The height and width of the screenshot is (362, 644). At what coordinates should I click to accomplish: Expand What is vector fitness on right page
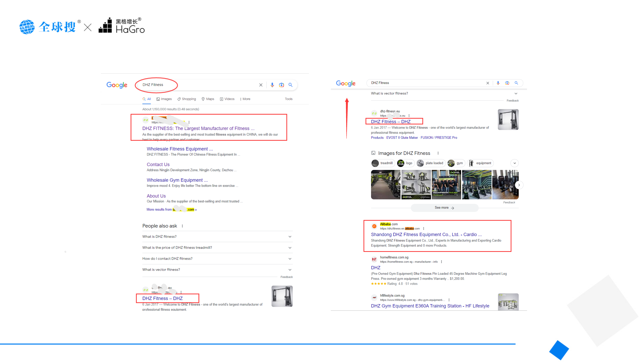[x=445, y=94]
